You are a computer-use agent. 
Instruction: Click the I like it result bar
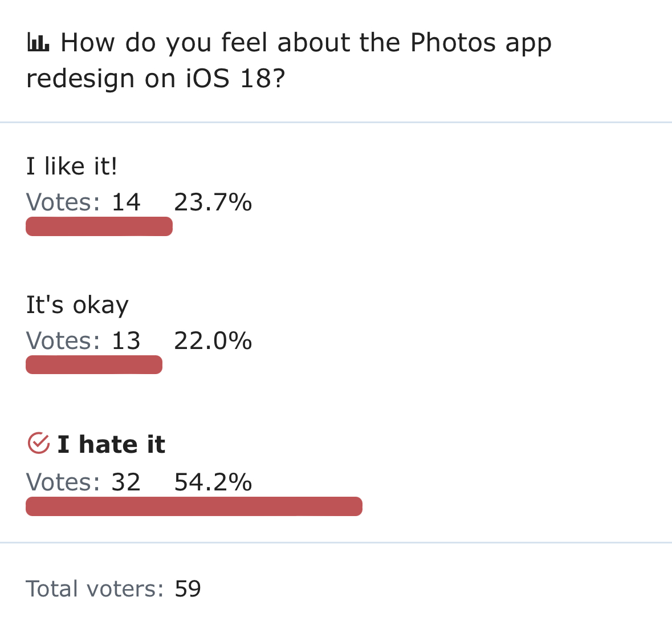tap(99, 226)
